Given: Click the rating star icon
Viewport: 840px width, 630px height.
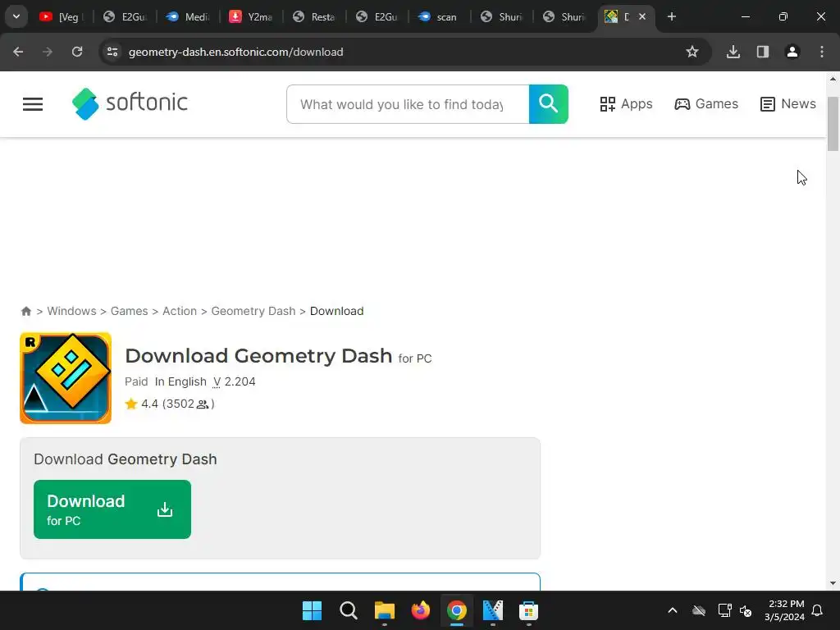Looking at the screenshot, I should coord(131,404).
